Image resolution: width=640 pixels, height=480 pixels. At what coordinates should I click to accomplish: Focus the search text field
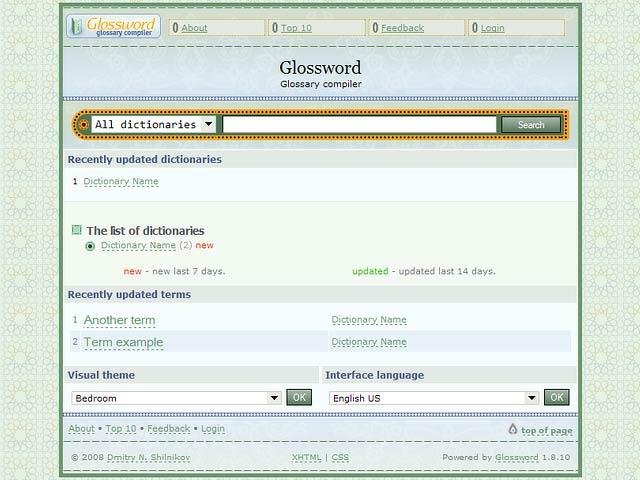click(360, 124)
